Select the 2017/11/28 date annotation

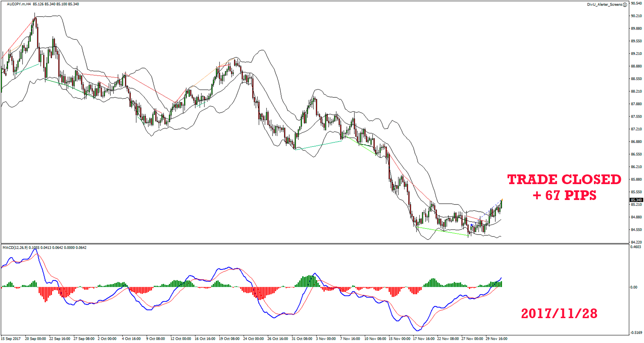click(x=559, y=314)
